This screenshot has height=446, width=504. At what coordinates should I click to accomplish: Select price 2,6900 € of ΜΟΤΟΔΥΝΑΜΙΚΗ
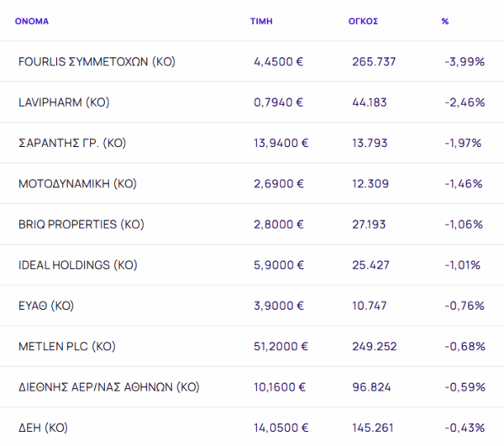[x=279, y=184]
